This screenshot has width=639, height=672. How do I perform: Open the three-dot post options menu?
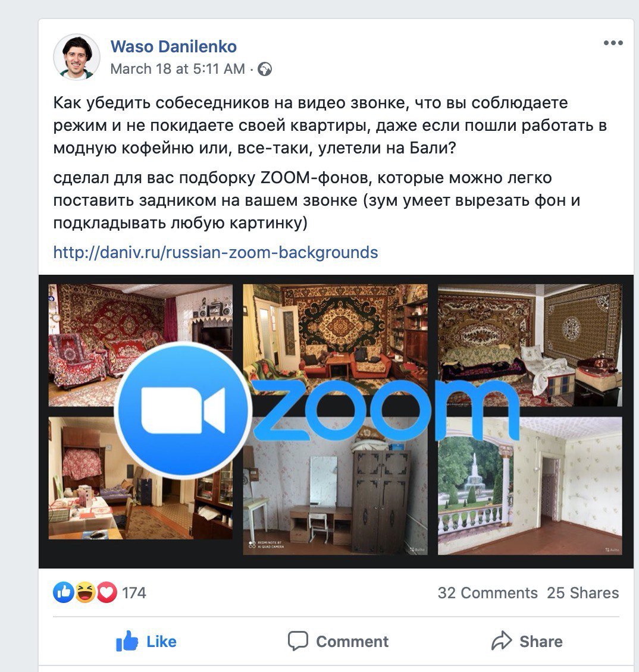(x=613, y=43)
